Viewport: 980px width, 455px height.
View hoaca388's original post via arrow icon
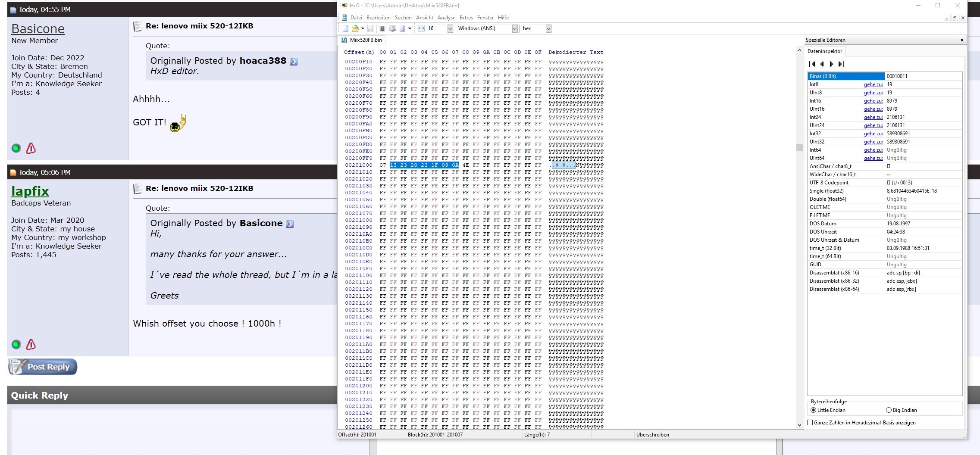pyautogui.click(x=294, y=61)
